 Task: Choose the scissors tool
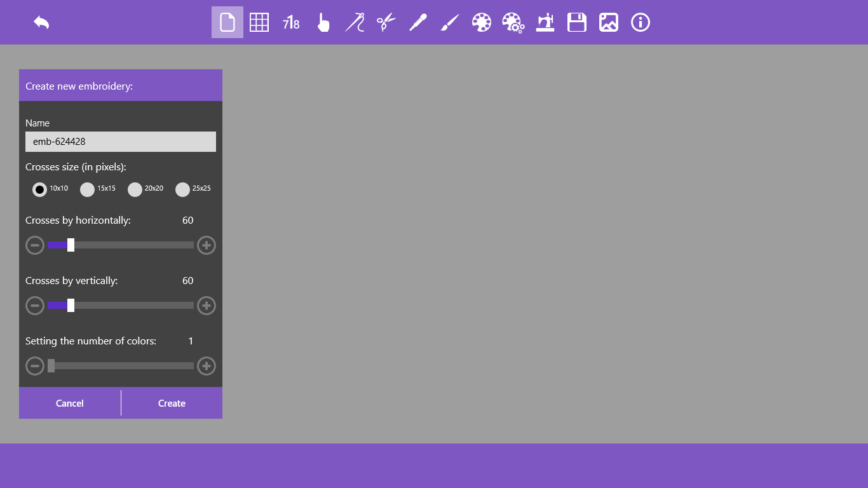386,22
